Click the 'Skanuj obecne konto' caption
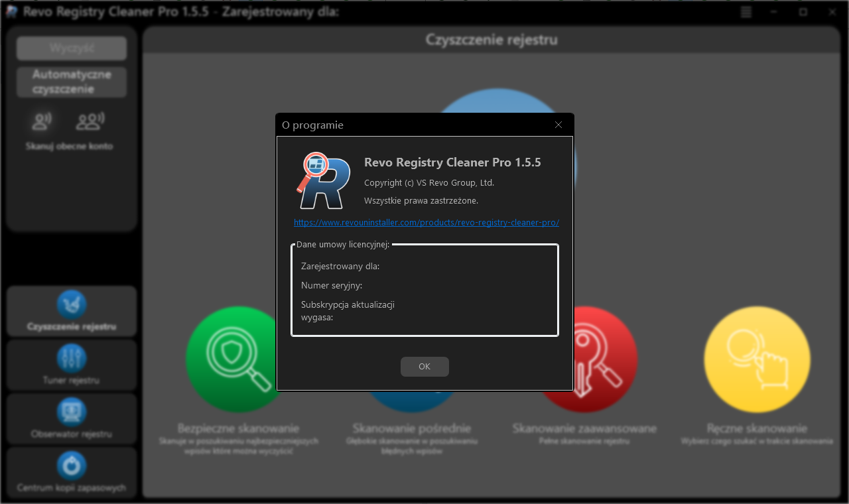Screen dimensions: 849x504 [x=70, y=147]
